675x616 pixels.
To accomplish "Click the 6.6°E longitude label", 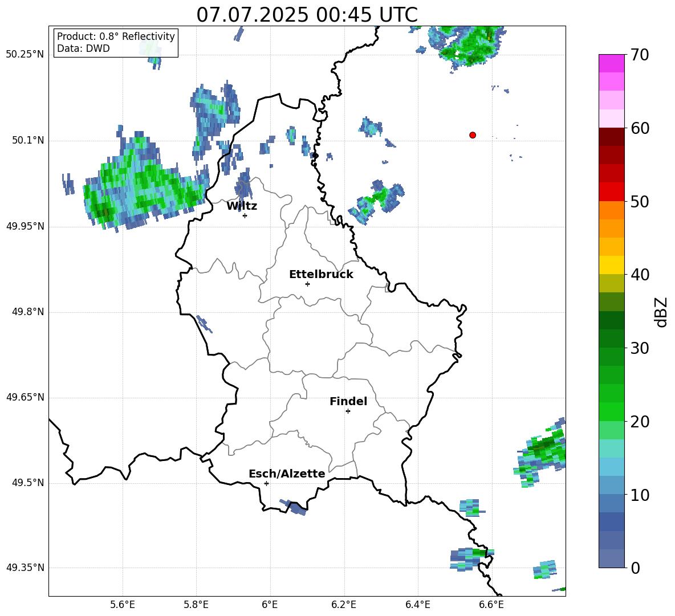I will tap(491, 605).
